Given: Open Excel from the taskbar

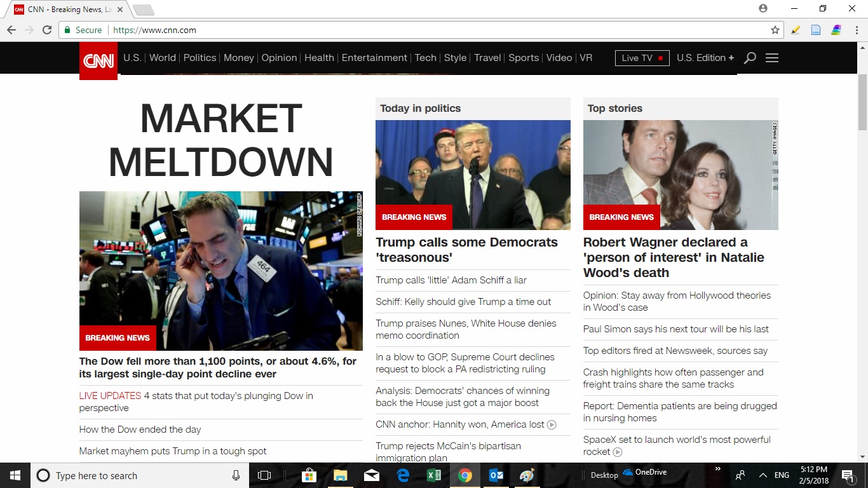Looking at the screenshot, I should coord(434,475).
